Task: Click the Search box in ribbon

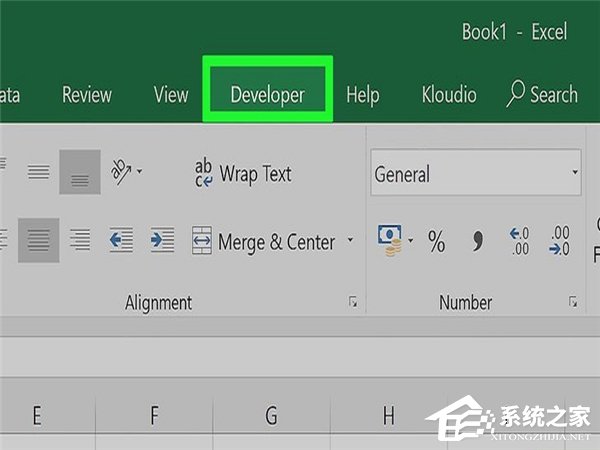Action: point(542,94)
